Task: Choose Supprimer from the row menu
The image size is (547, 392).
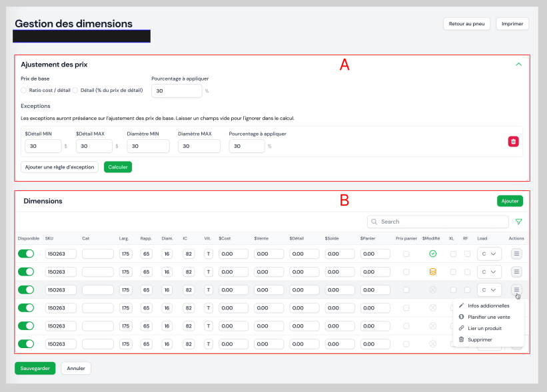Action: coord(488,339)
